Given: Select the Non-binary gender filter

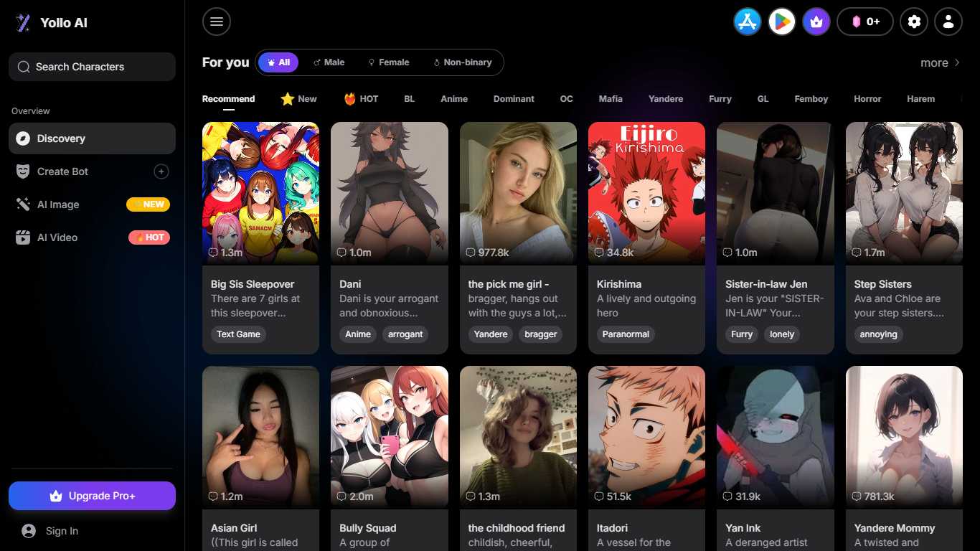Looking at the screenshot, I should tap(462, 62).
